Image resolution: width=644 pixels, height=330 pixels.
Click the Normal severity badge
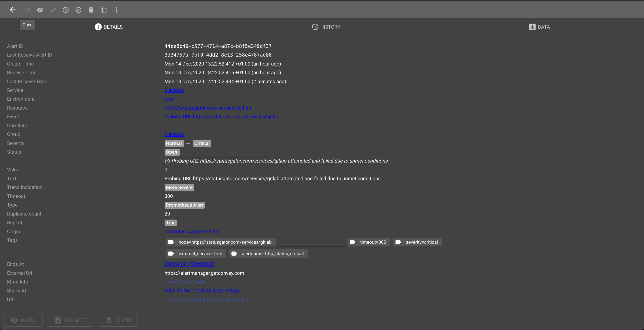click(174, 143)
